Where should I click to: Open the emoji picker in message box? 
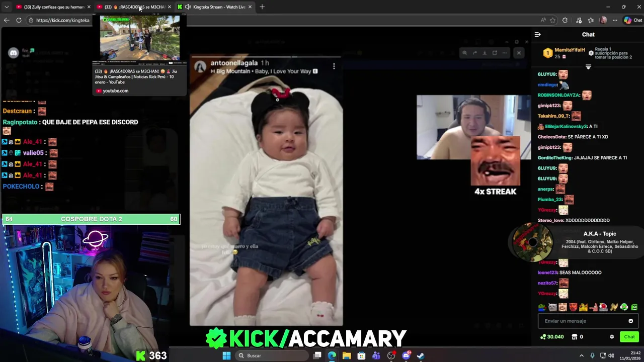630,321
